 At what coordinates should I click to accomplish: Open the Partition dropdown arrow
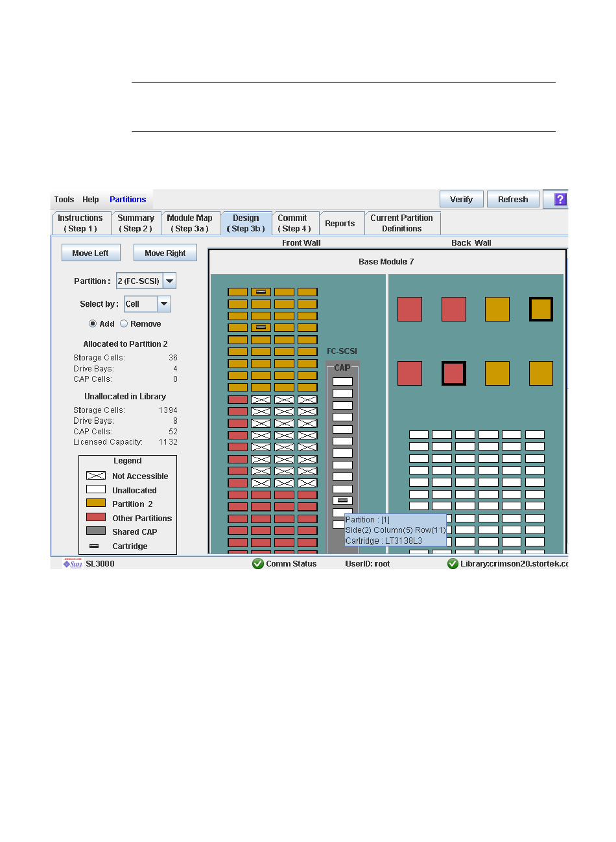(169, 281)
